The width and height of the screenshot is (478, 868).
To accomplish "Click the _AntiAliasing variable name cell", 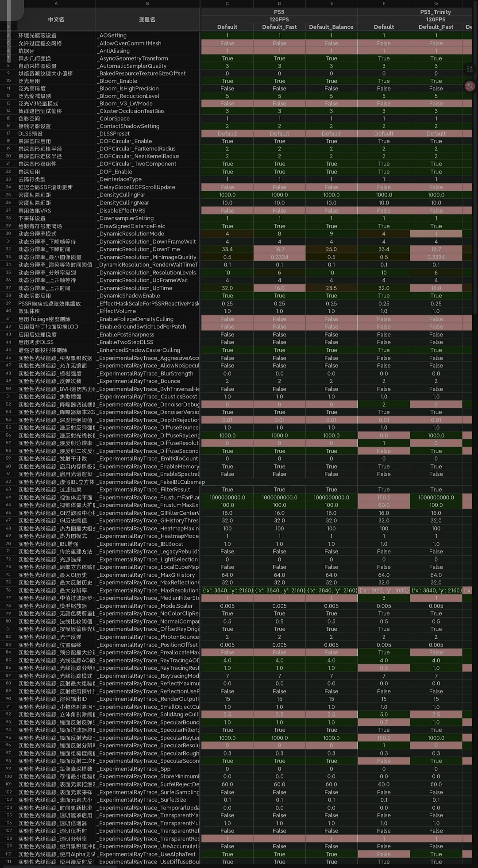I will pos(147,51).
